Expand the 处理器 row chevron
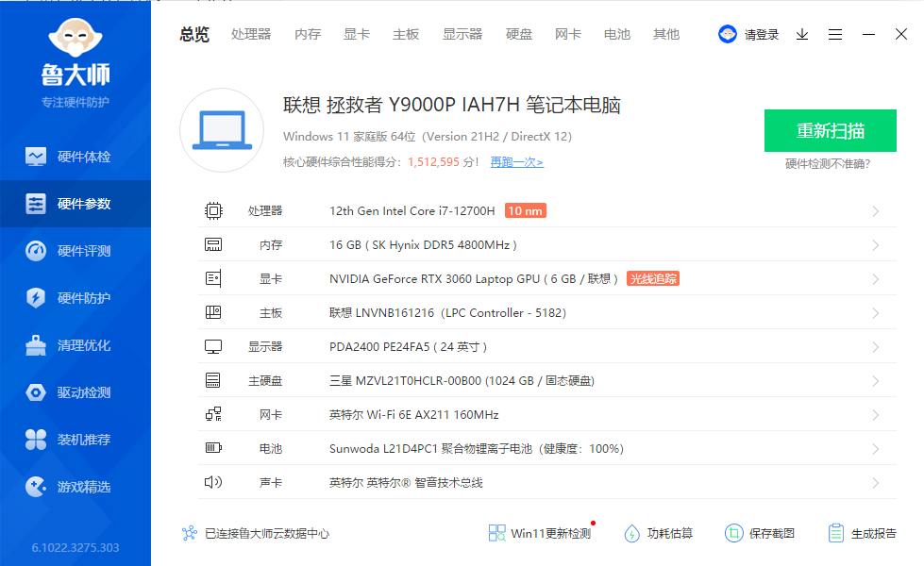Screen dimensions: 924x566 [x=876, y=211]
